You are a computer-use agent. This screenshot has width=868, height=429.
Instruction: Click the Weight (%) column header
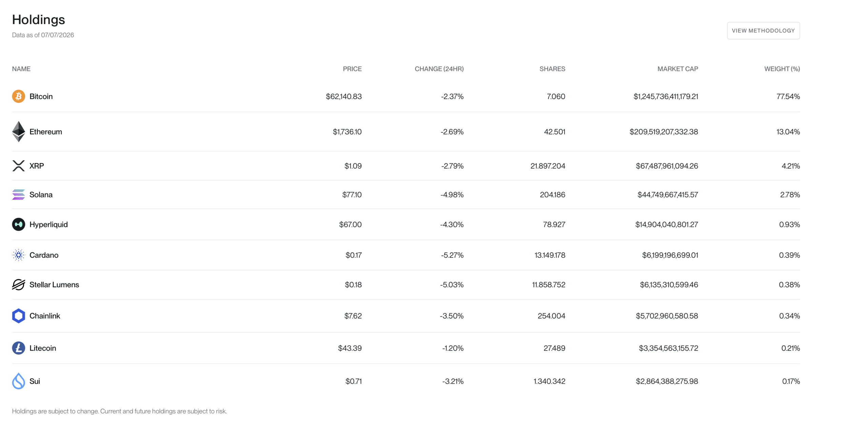782,69
